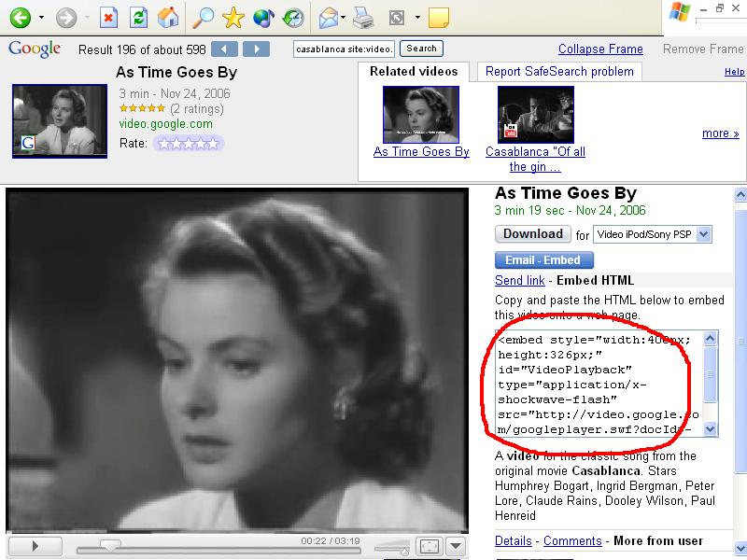Open the Back button history dropdown arrow

pyautogui.click(x=41, y=18)
